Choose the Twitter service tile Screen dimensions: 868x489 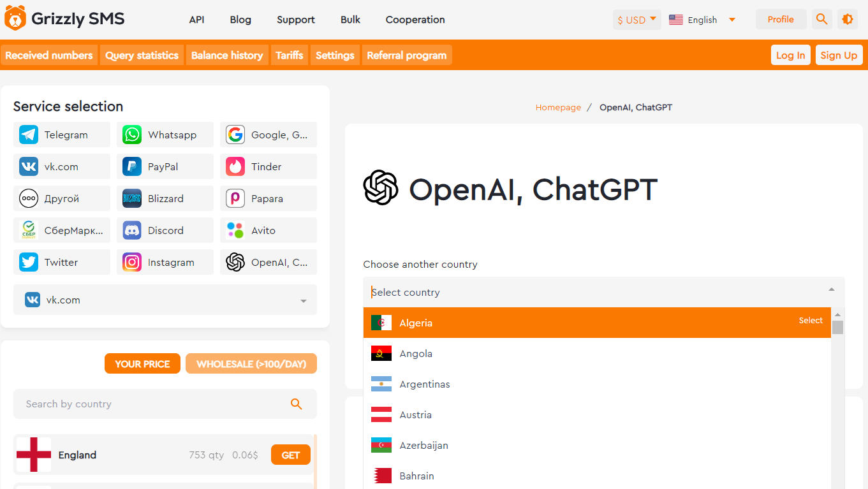62,262
